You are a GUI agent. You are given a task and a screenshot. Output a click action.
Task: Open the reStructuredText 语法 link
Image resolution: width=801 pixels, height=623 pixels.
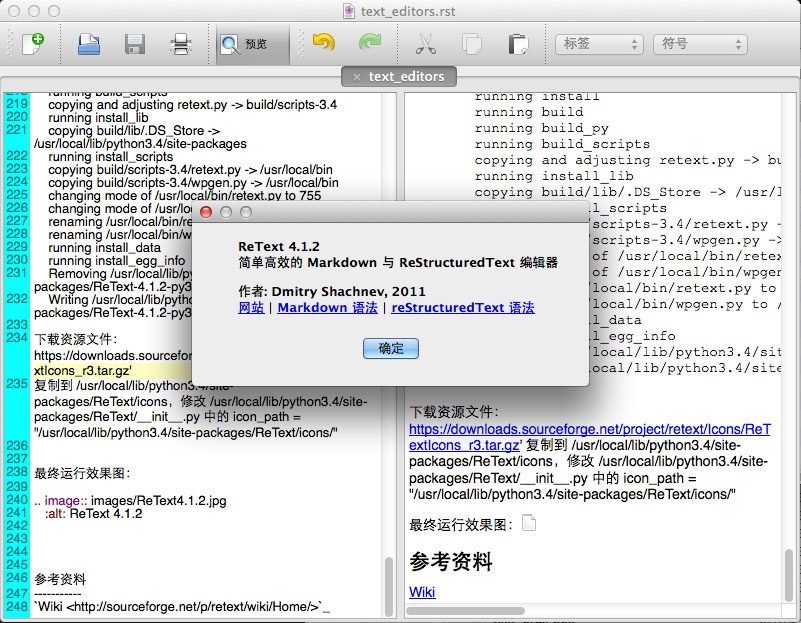coord(463,308)
